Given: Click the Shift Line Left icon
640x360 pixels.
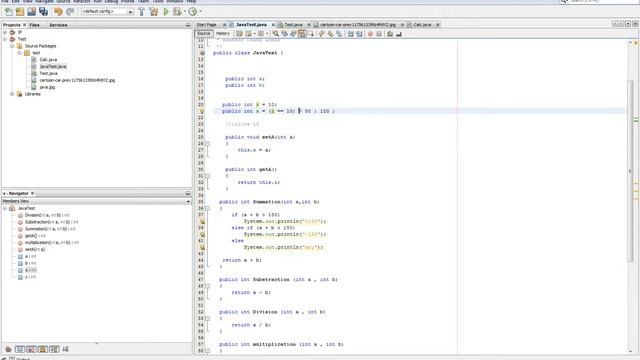Looking at the screenshot, I should coord(351,34).
